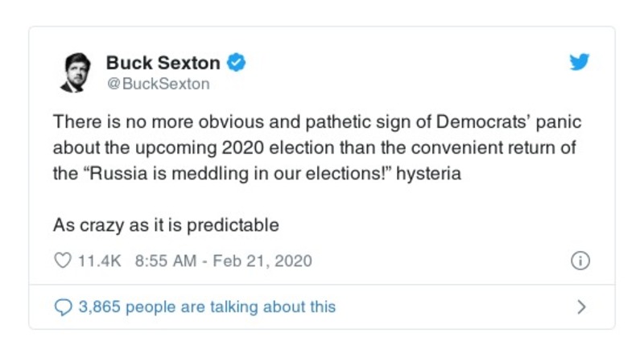
Task: Click the Buck Sexton display name
Action: [x=163, y=62]
